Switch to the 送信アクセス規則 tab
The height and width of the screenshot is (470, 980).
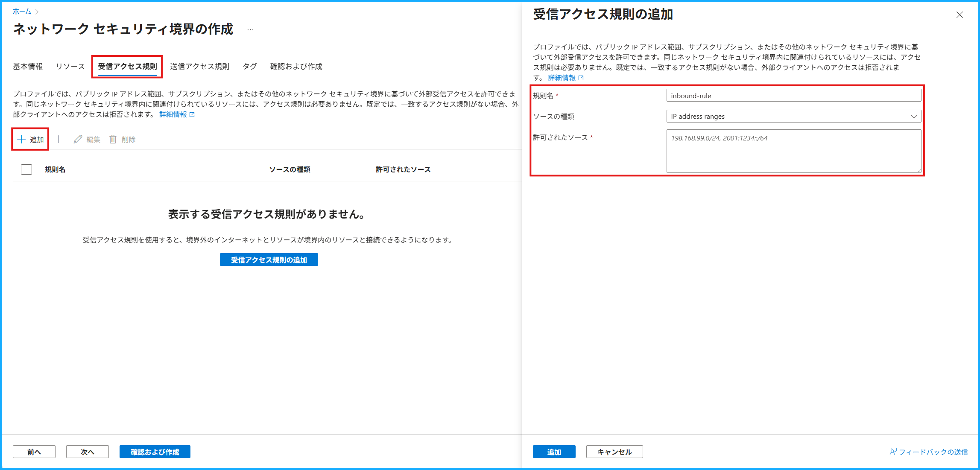click(x=199, y=66)
